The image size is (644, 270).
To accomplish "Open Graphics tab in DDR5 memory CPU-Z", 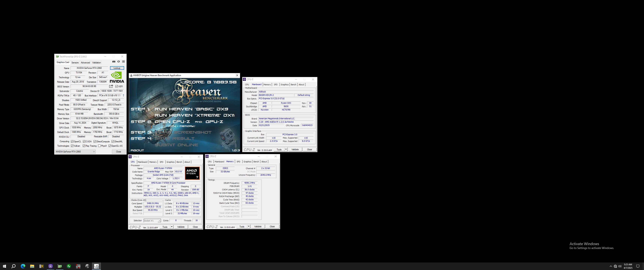I will [247, 162].
